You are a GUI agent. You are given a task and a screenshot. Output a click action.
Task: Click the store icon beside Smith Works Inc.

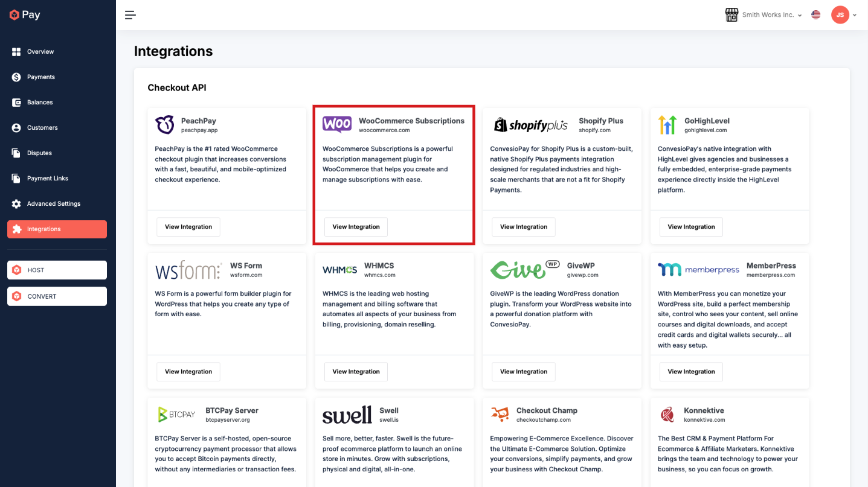tap(731, 15)
